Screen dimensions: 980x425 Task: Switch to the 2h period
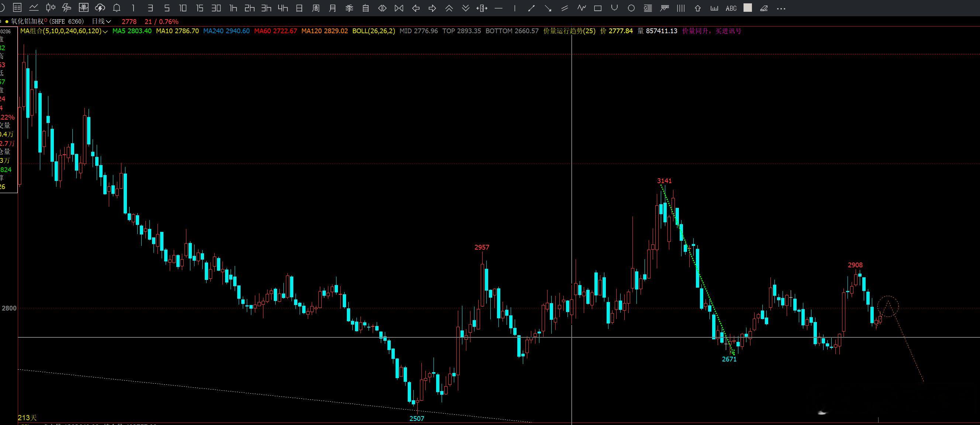(249, 8)
